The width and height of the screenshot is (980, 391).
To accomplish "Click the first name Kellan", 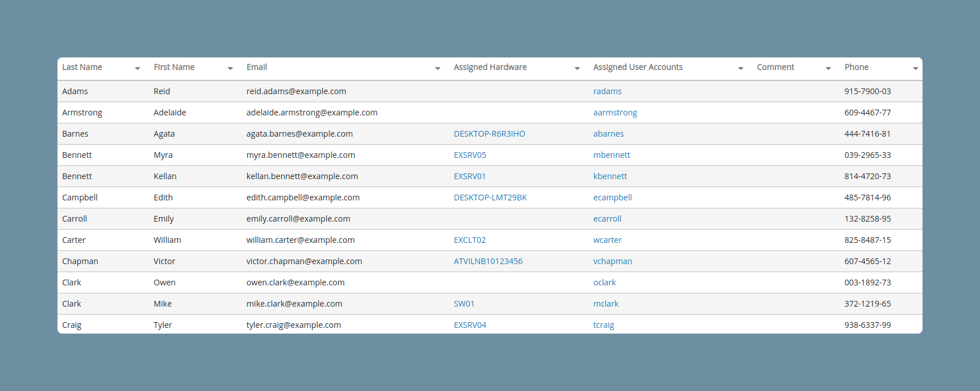I will [165, 176].
